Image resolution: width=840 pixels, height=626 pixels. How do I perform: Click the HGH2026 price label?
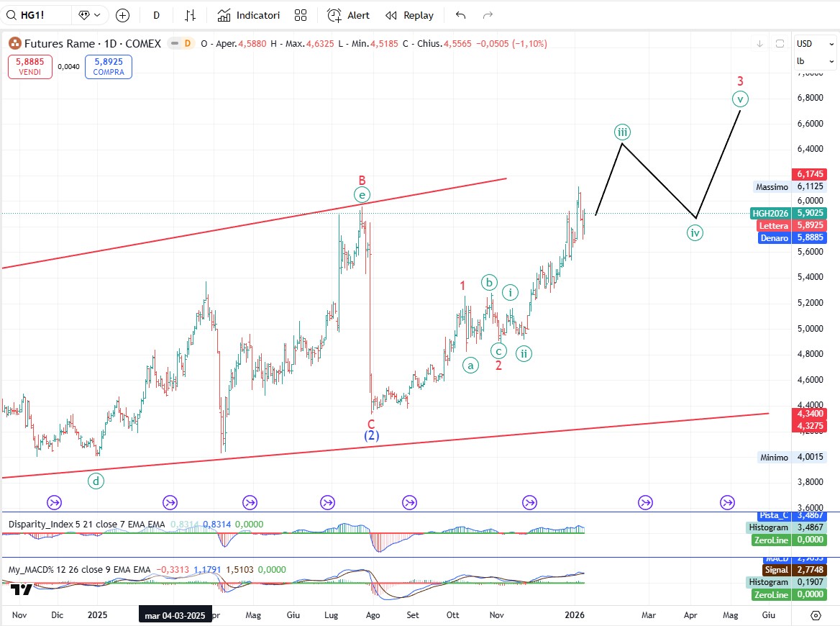770,213
